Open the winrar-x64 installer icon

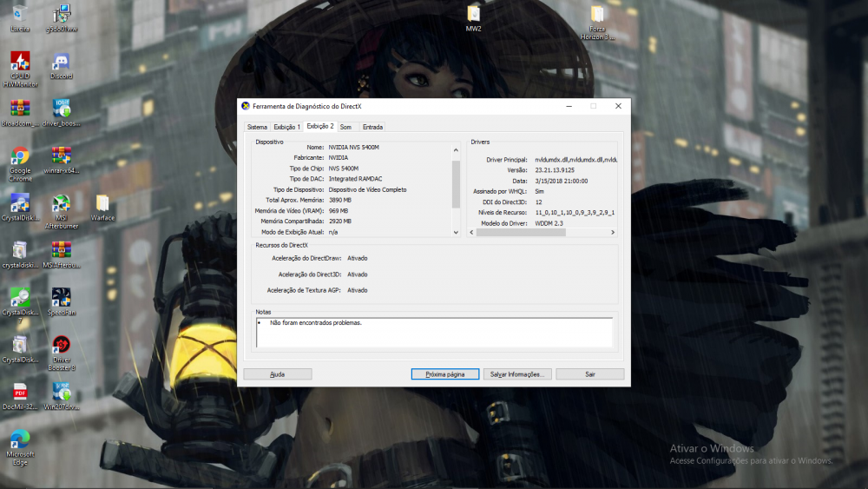point(62,158)
